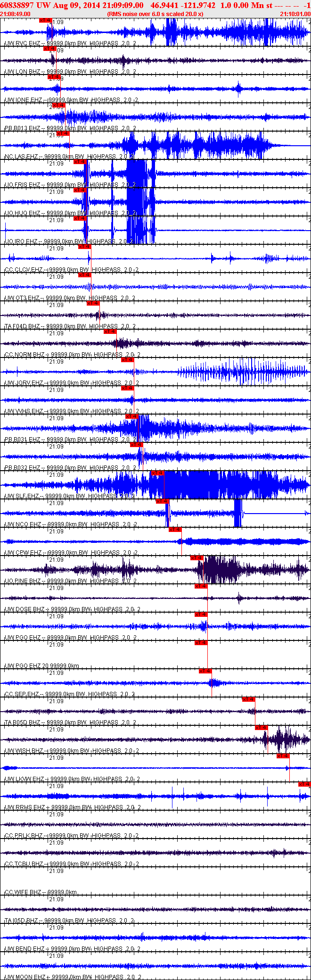Click the red pick flag on UW RVC trace
The image size is (311, 980).
(x=45, y=20)
